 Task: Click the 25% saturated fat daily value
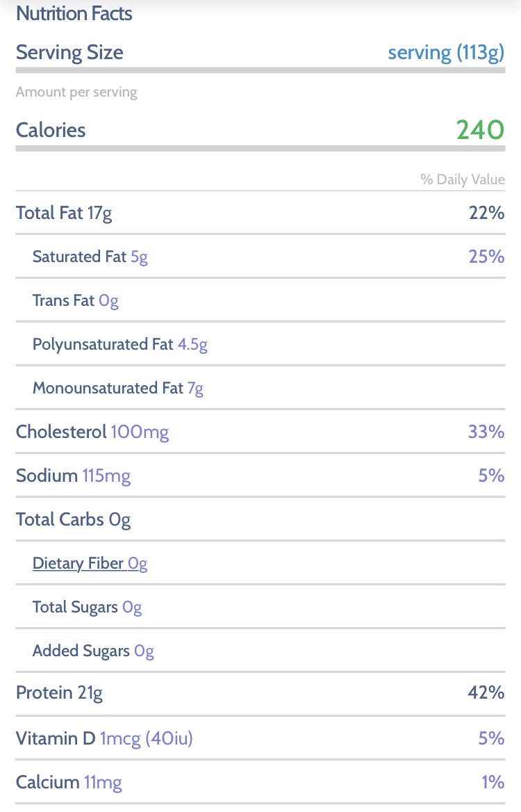486,257
